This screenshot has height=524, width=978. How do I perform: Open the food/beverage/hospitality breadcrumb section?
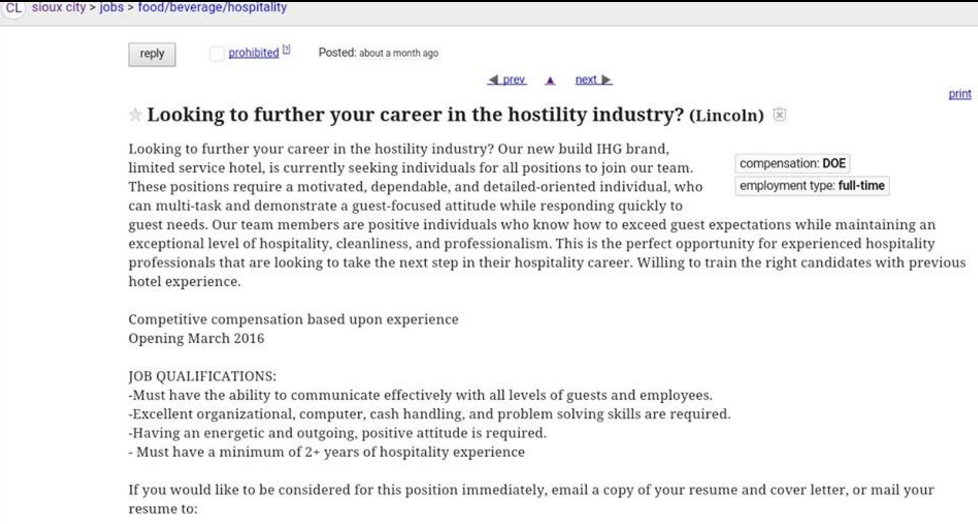point(212,7)
